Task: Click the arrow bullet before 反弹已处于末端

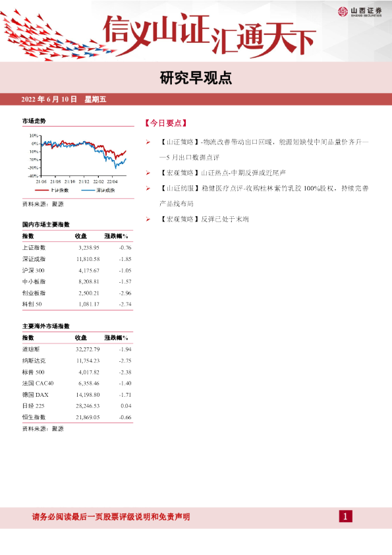Action: [148, 219]
